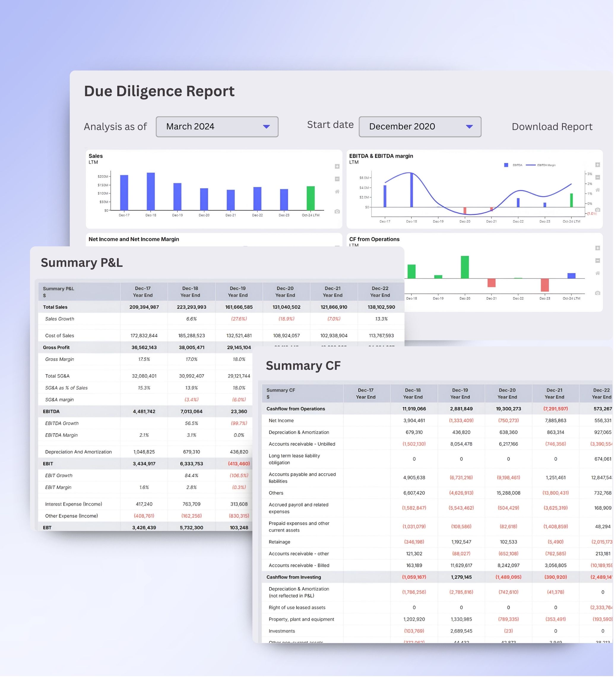The width and height of the screenshot is (616, 677).
Task: Reset EBITDA chart view with home icon
Action: pos(598,190)
